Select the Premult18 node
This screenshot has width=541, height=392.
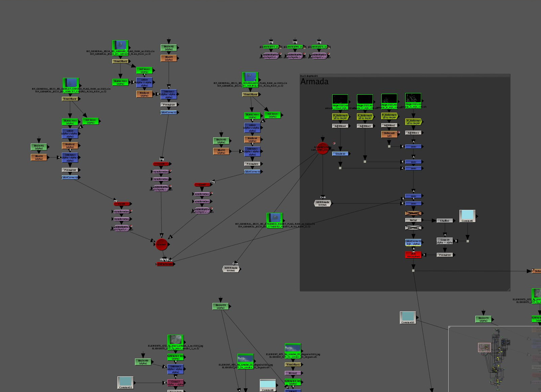[70, 170]
